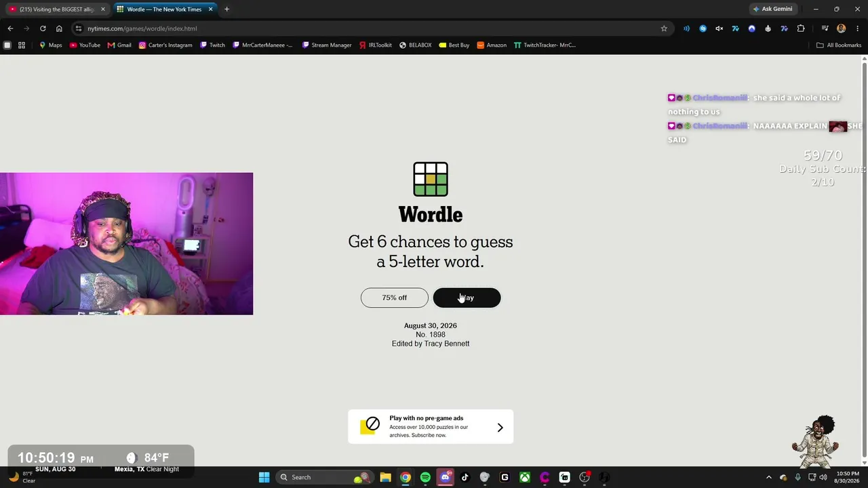Open the Extensions puzzle menu

801,28
